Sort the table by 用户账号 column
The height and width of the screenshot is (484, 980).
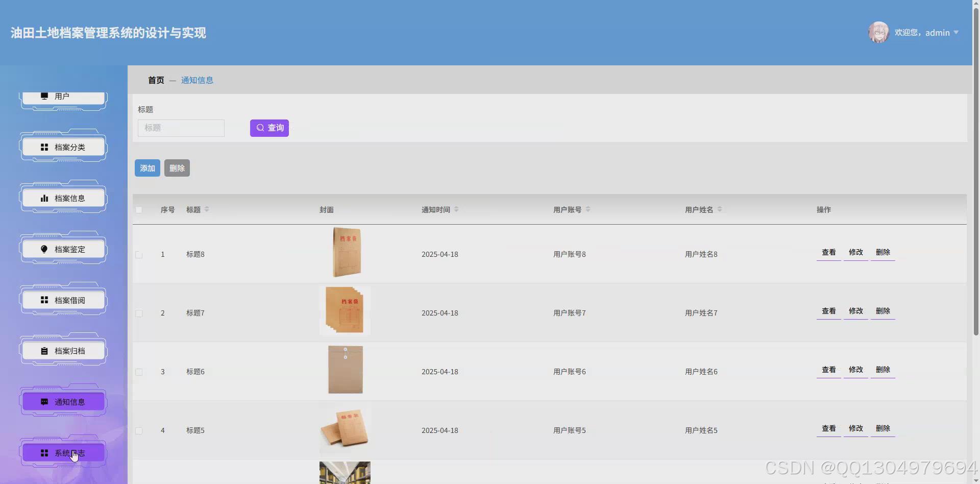pos(588,209)
